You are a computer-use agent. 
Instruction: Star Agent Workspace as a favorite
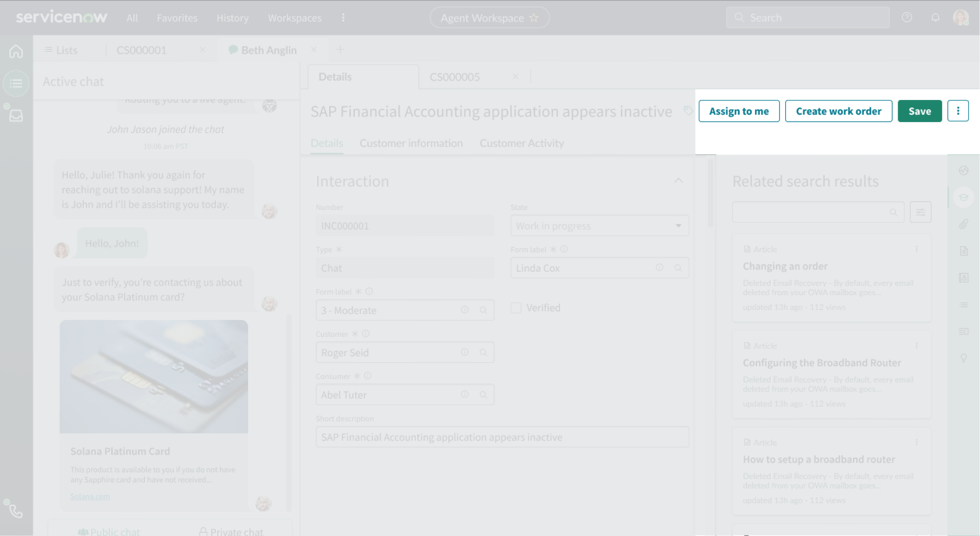[x=534, y=18]
